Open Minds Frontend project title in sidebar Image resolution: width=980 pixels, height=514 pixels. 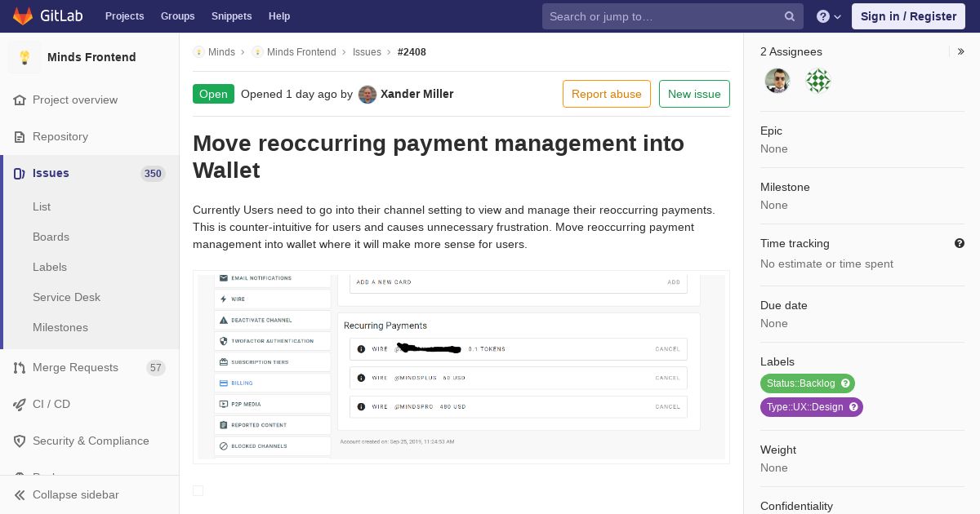(x=91, y=57)
